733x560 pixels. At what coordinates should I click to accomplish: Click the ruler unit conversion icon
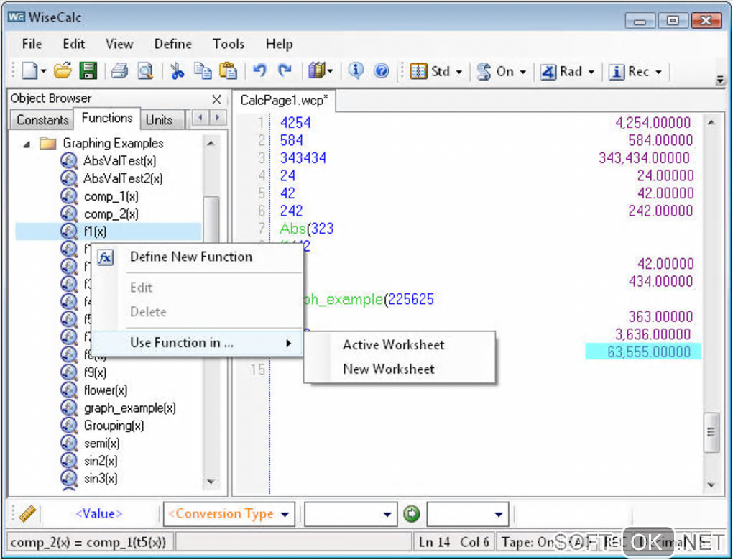[x=28, y=514]
